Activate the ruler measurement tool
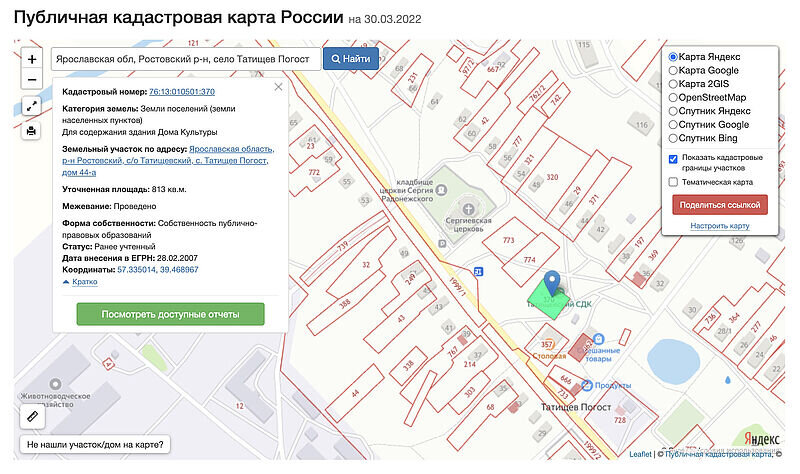Viewport: 800px width, 474px height. click(32, 416)
